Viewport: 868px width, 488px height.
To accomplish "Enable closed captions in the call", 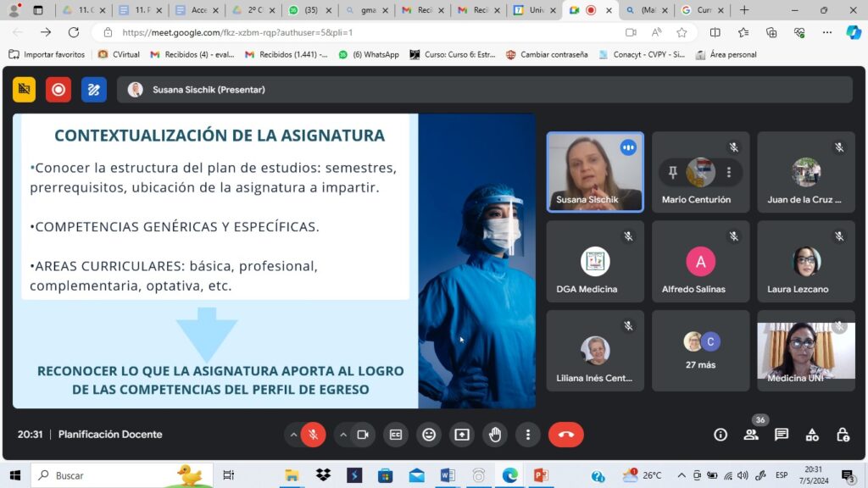I will (396, 435).
